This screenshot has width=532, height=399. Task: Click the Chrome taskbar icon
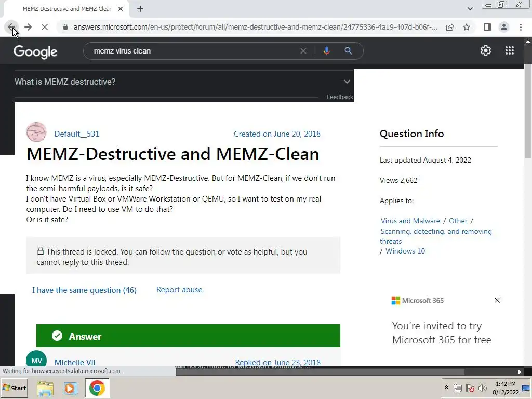[97, 388]
